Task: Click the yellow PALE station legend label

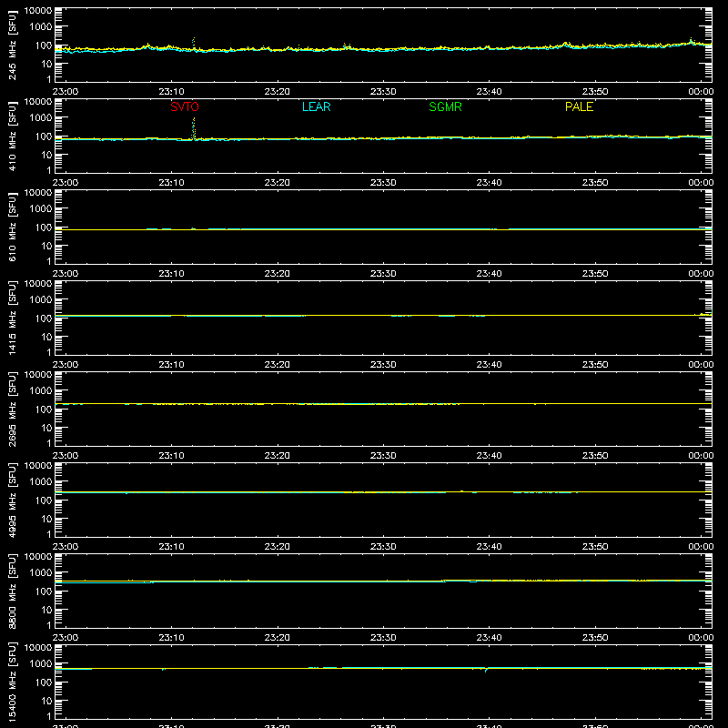Action: coord(579,106)
